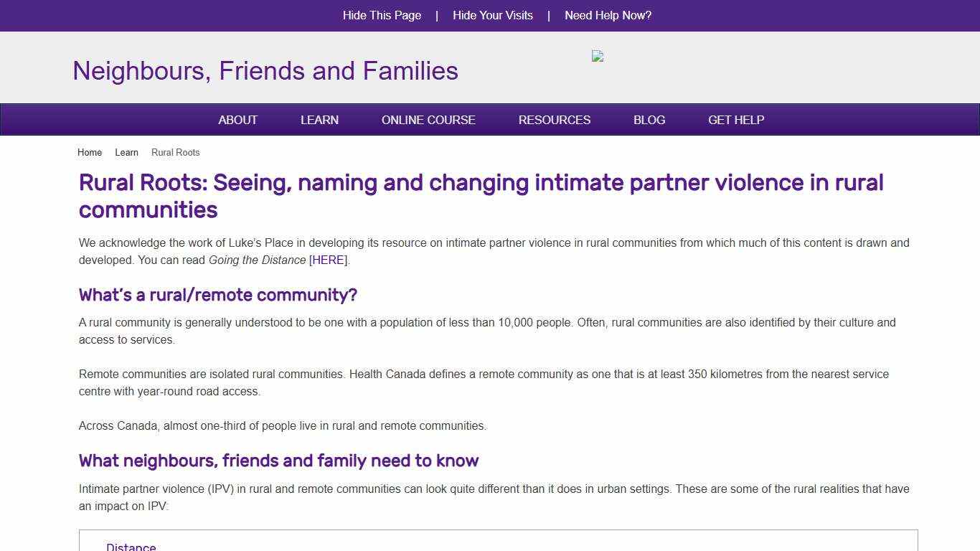Select the Rural Roots page heading
This screenshot has height=551, width=980.
(481, 196)
